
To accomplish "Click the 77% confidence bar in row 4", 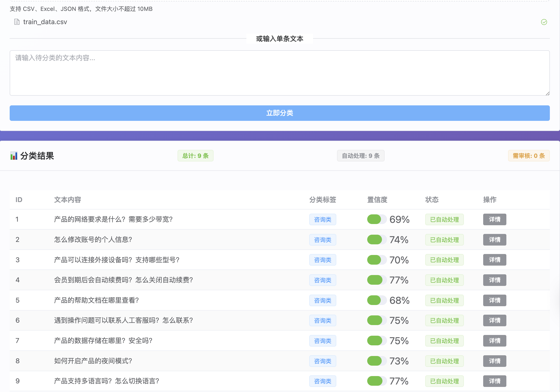I will coord(377,280).
